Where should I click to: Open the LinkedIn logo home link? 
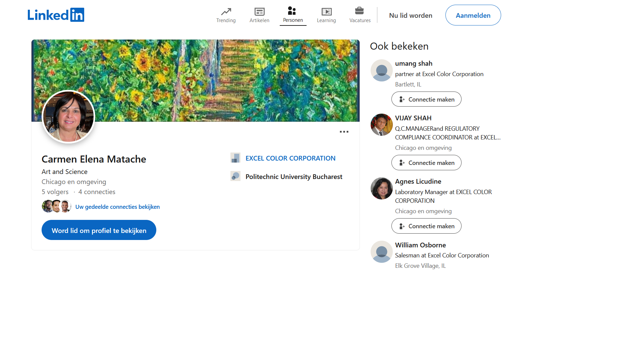56,15
